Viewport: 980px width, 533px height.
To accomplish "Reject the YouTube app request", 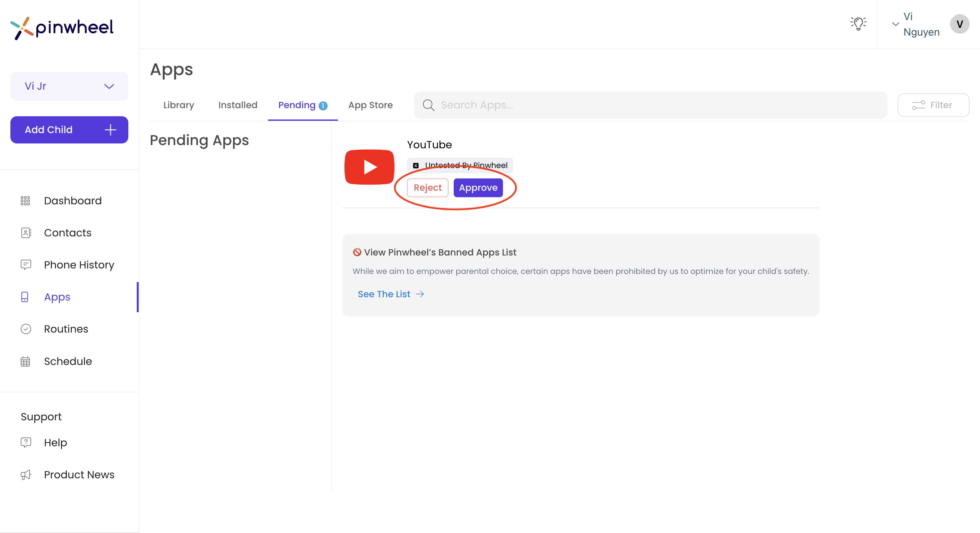I will click(x=427, y=187).
